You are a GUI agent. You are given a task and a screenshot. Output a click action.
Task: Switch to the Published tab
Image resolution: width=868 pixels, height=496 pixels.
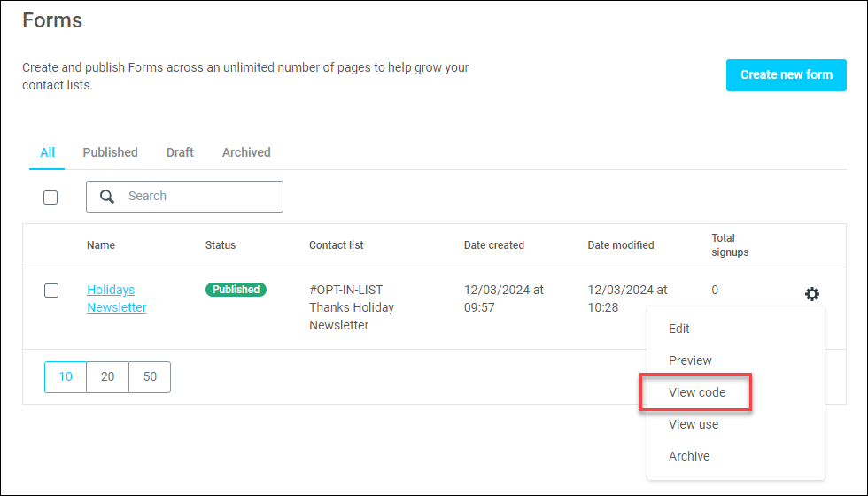coord(110,152)
